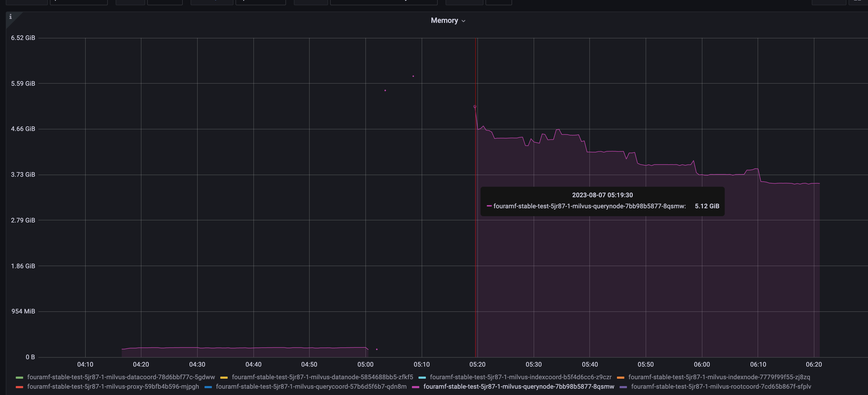Expand the chevron next to the Memory title

tap(463, 21)
